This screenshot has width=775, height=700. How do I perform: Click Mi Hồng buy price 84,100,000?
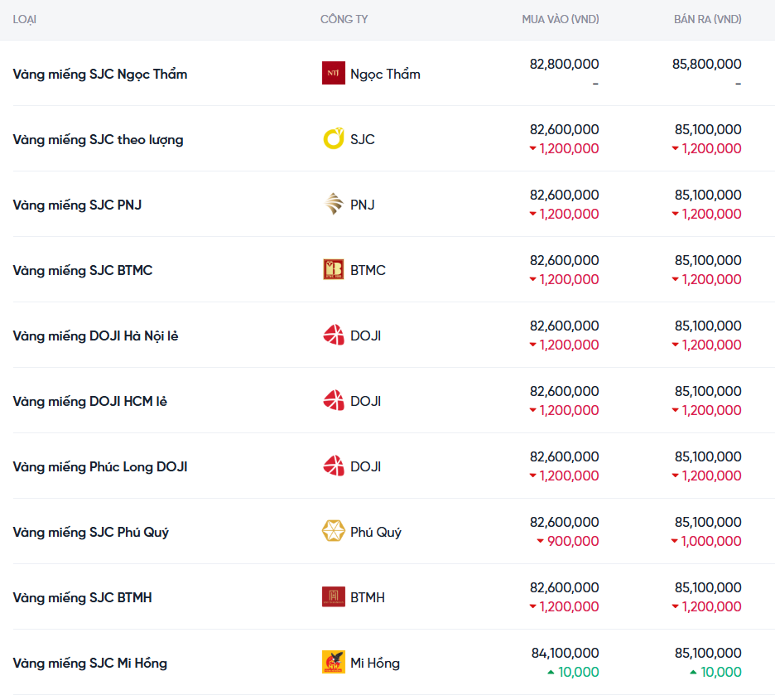(565, 653)
